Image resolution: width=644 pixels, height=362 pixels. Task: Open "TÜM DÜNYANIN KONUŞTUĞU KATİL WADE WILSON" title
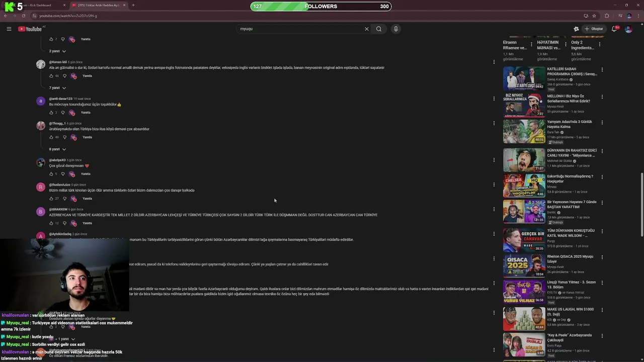point(571,233)
